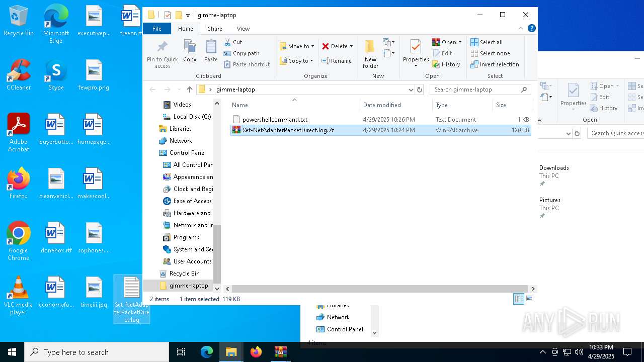The height and width of the screenshot is (362, 644).
Task: Click Copy path in the ribbon
Action: tap(242, 53)
